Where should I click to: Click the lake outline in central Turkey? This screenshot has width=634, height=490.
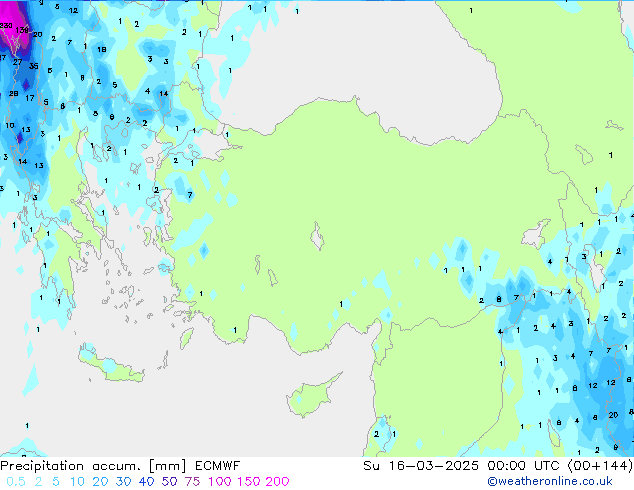[317, 236]
